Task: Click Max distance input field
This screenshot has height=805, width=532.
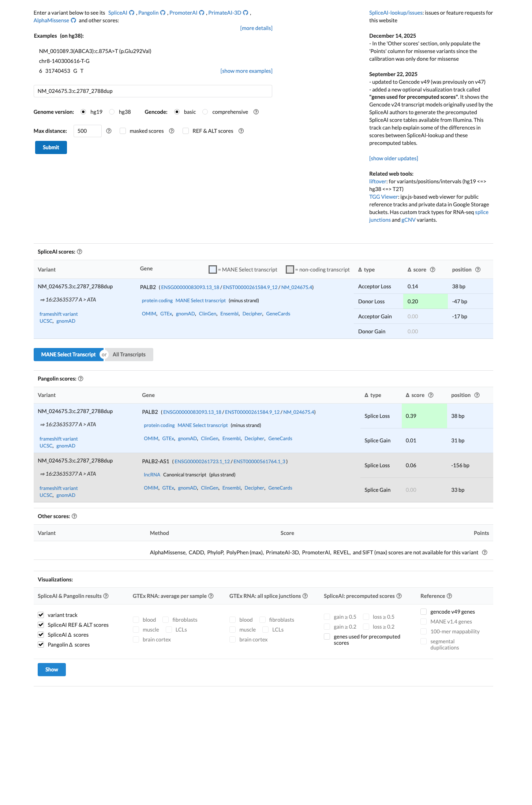Action: [87, 131]
